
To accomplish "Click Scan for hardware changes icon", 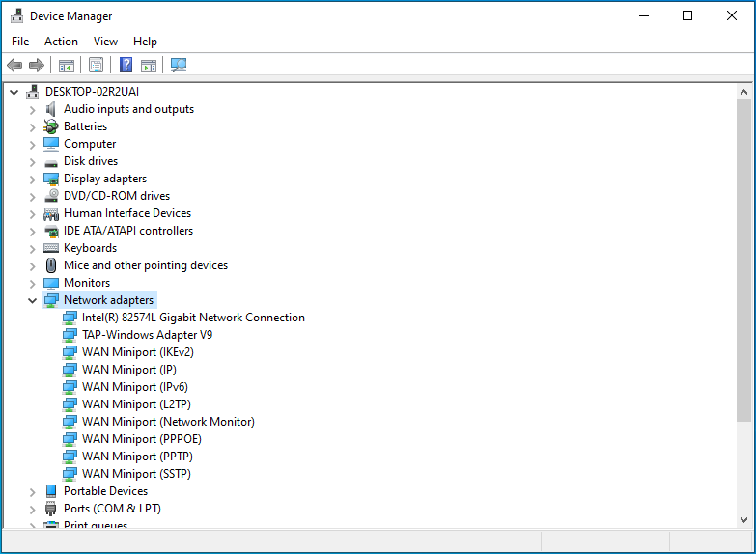I will [x=179, y=65].
